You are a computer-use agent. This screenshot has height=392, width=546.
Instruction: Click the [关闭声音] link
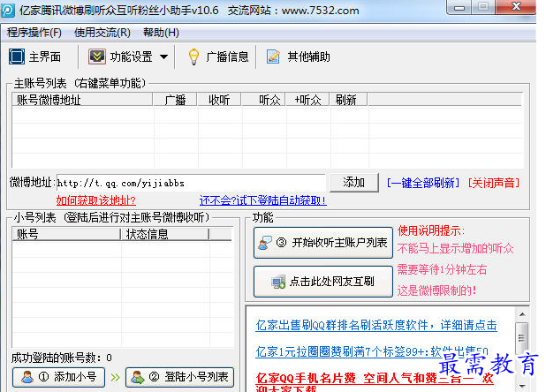coord(494,183)
